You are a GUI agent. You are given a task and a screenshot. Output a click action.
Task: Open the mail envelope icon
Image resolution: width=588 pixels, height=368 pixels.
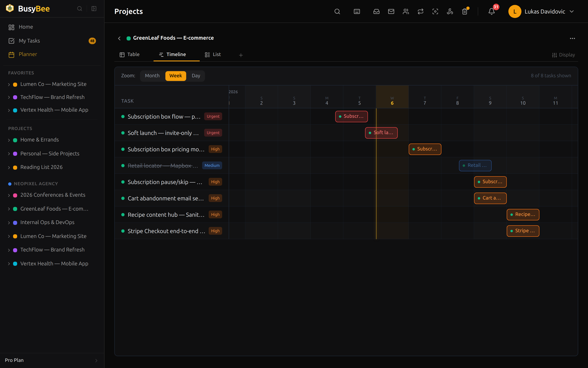(x=391, y=11)
